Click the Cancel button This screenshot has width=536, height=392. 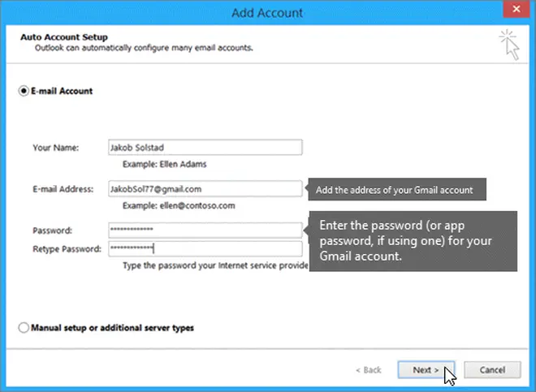[x=492, y=369]
